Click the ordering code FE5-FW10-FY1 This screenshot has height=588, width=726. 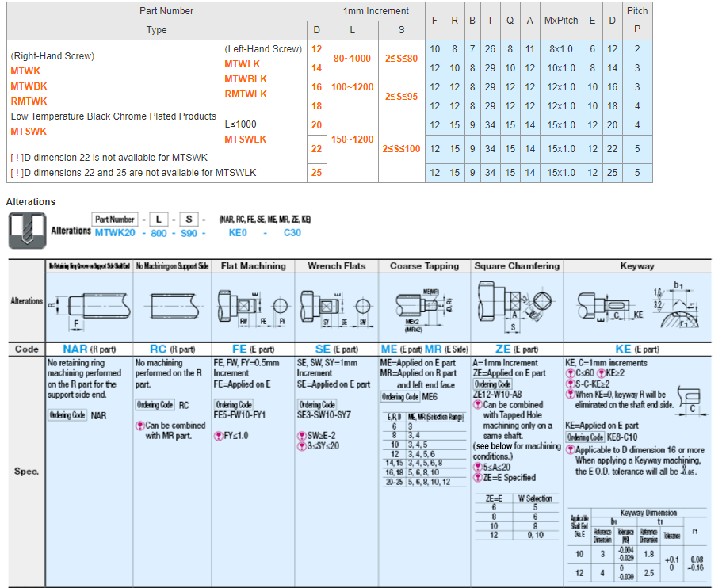(239, 415)
